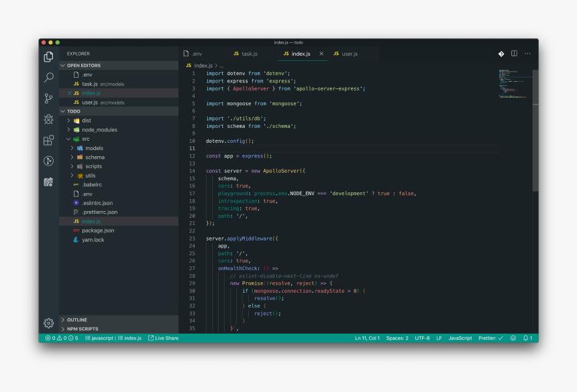Viewport: 577px width, 392px height.
Task: Click the Prettier status bar item
Action: pos(490,338)
